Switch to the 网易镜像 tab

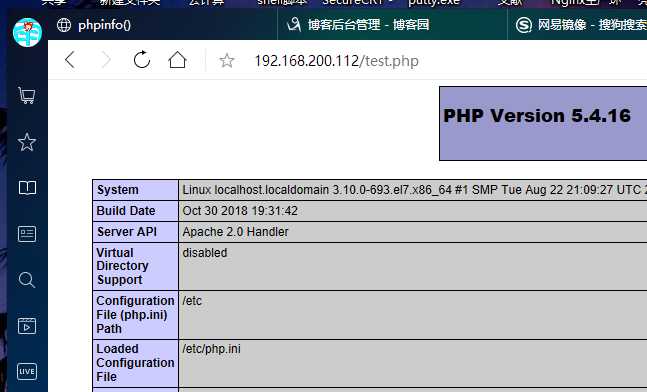pyautogui.click(x=577, y=25)
